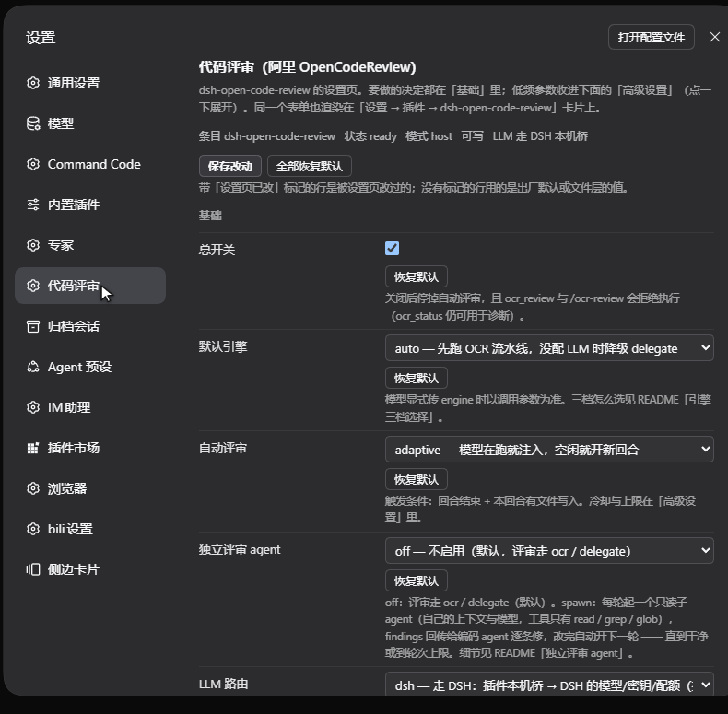728x714 pixels.
Task: Click the 状态 ready status text
Action: 370,136
